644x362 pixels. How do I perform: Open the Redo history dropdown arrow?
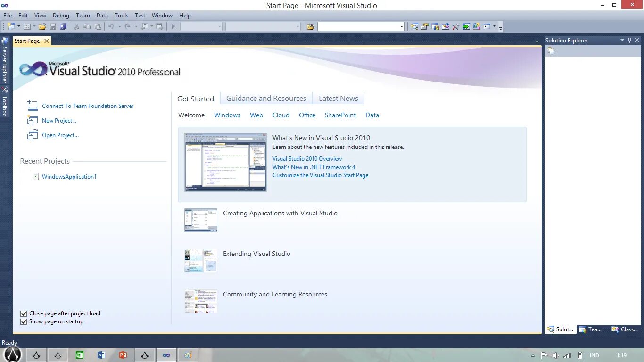pyautogui.click(x=136, y=26)
